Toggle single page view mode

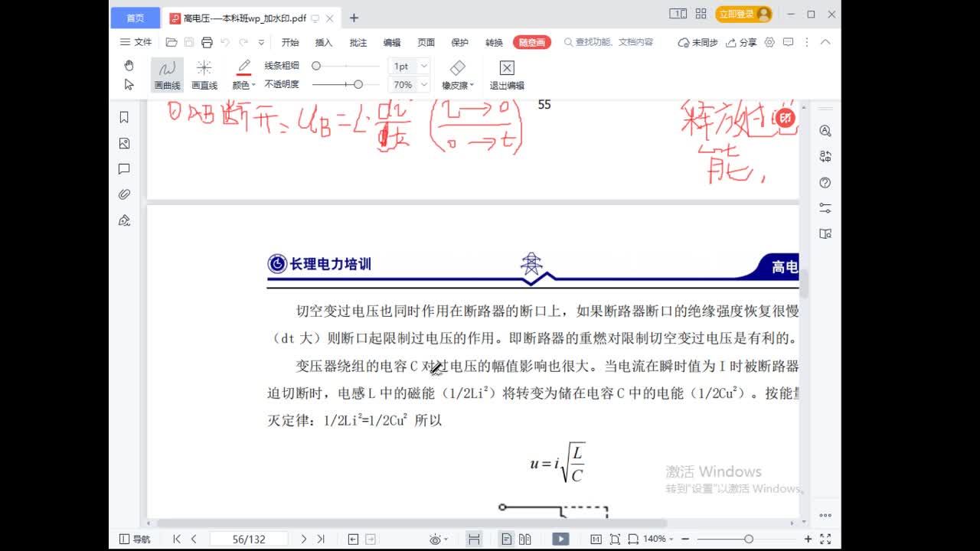[506, 540]
